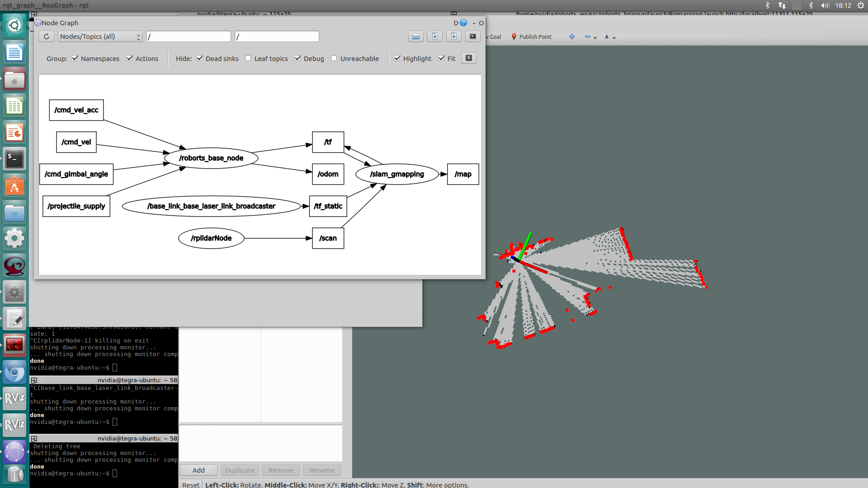
Task: Click the refresh ROS graph button
Action: (x=47, y=37)
